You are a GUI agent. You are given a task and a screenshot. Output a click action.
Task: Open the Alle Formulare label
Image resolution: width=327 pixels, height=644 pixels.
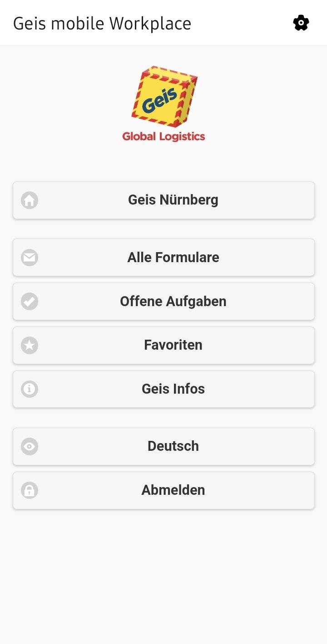(173, 258)
